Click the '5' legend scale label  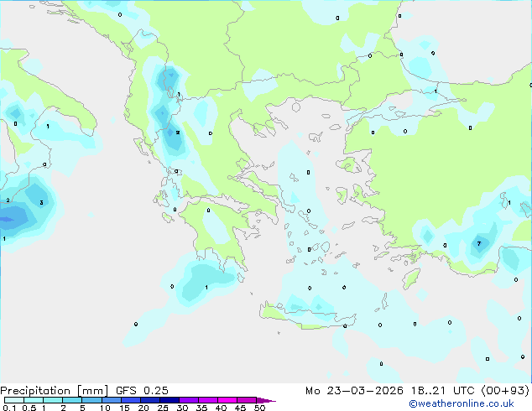[x=82, y=408]
